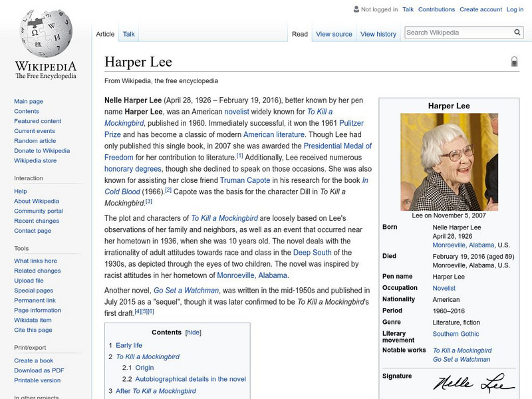Screen dimensions: 532x399
Task: Open Contents in the sidebar
Action: (27, 111)
